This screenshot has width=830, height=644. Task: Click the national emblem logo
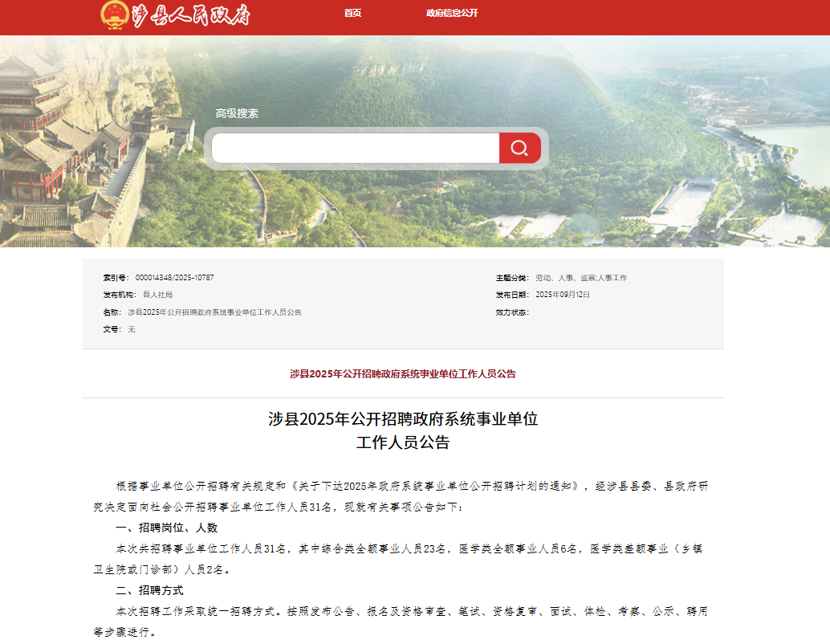(x=115, y=14)
